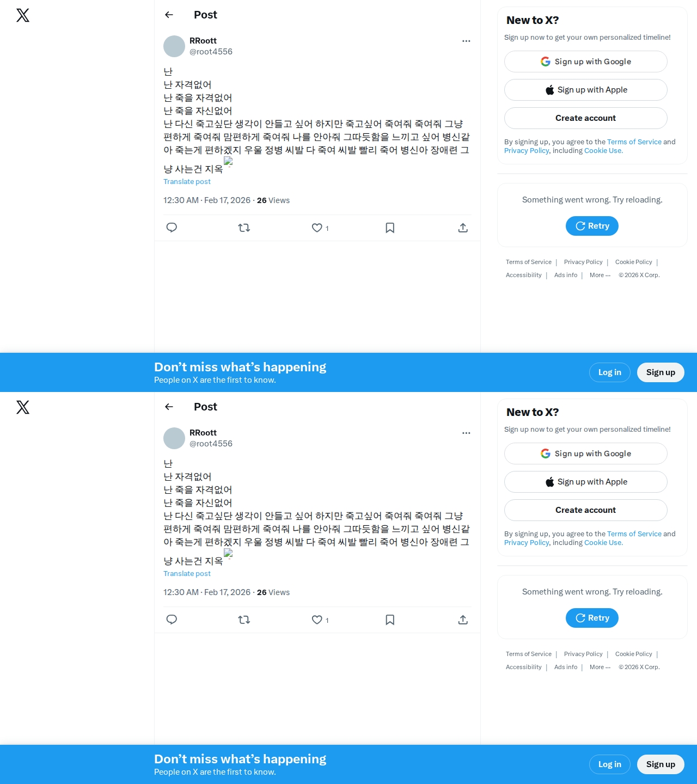Expand the More option in the upper footer links
Viewport: 697px width, 784px height.
tap(600, 275)
